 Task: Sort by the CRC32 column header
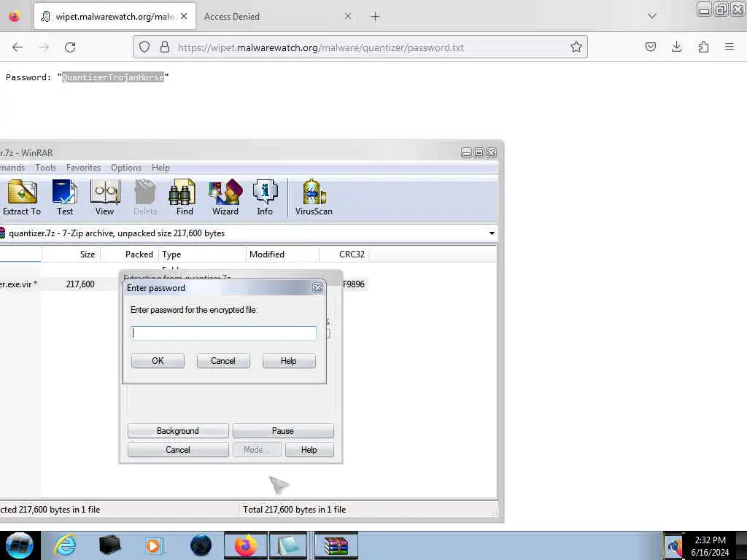click(344, 254)
